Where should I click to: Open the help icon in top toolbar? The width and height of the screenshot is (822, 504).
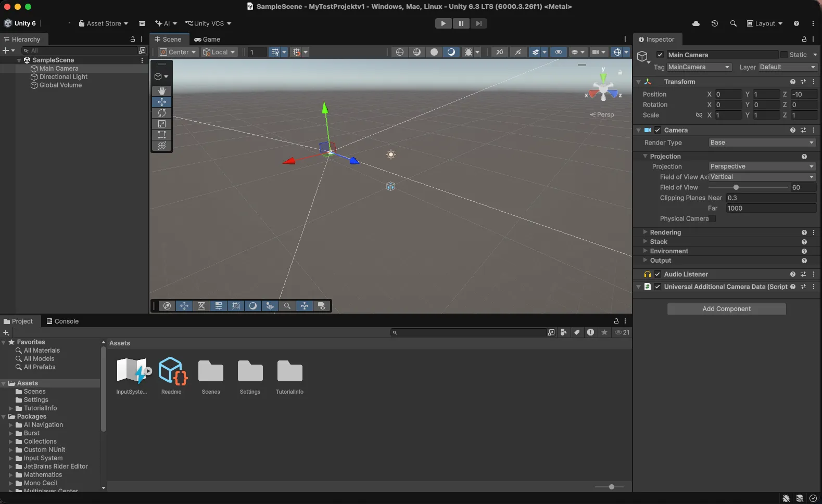[796, 23]
